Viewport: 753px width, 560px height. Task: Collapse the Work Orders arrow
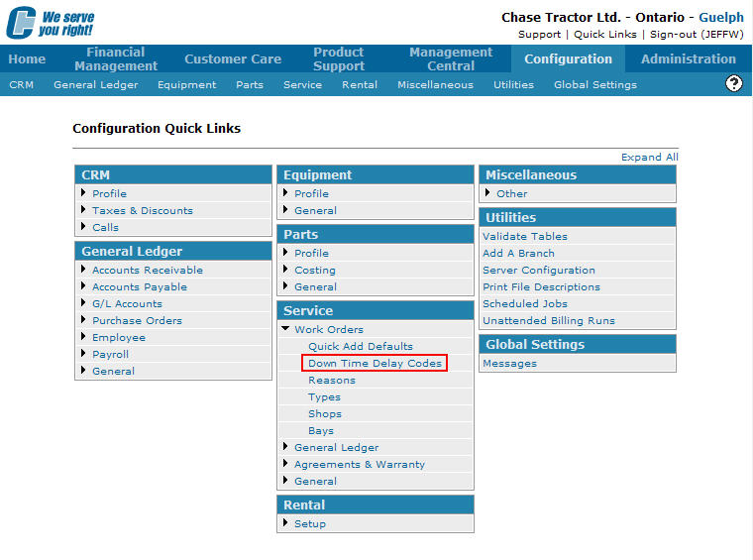pyautogui.click(x=285, y=328)
